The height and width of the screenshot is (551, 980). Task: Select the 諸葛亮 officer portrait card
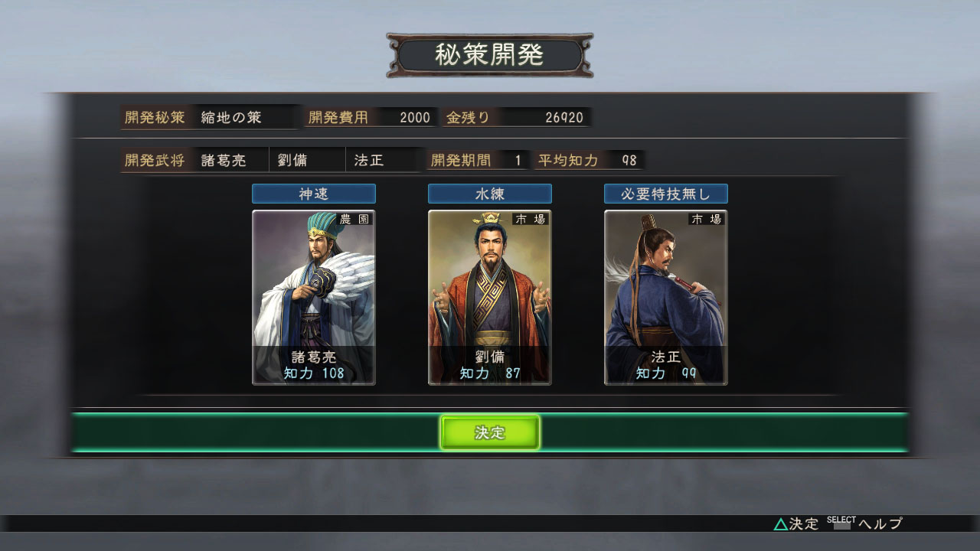point(314,298)
